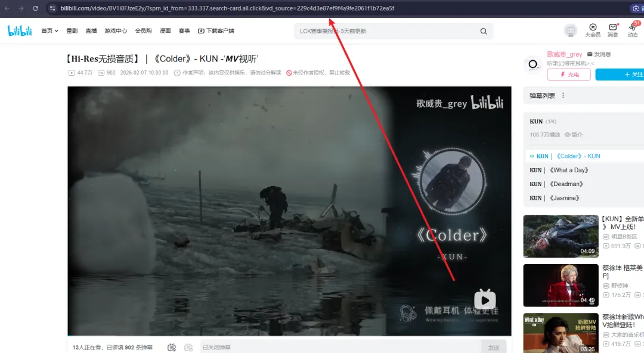Open uploader 歌威贵_grey avatar

[x=532, y=64]
